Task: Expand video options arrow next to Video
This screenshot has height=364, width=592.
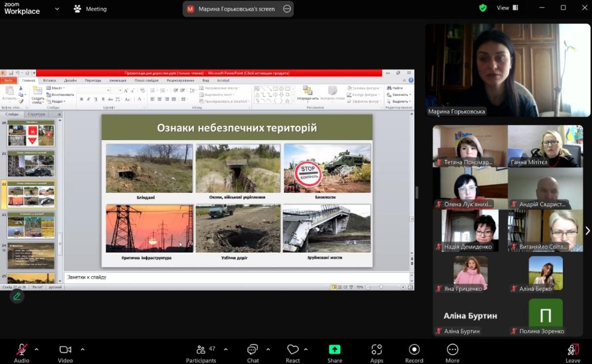Action: point(82,349)
